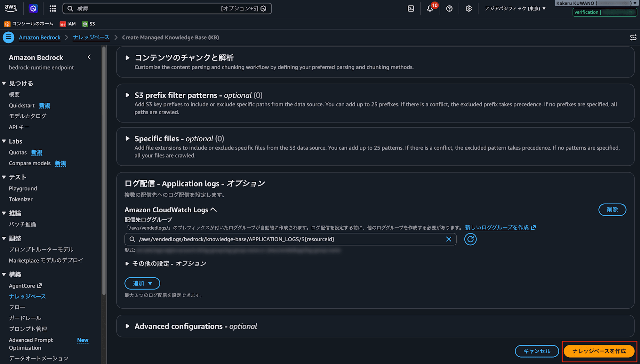Go to 概要 in the sidebar
The image size is (640, 364).
coord(14,95)
